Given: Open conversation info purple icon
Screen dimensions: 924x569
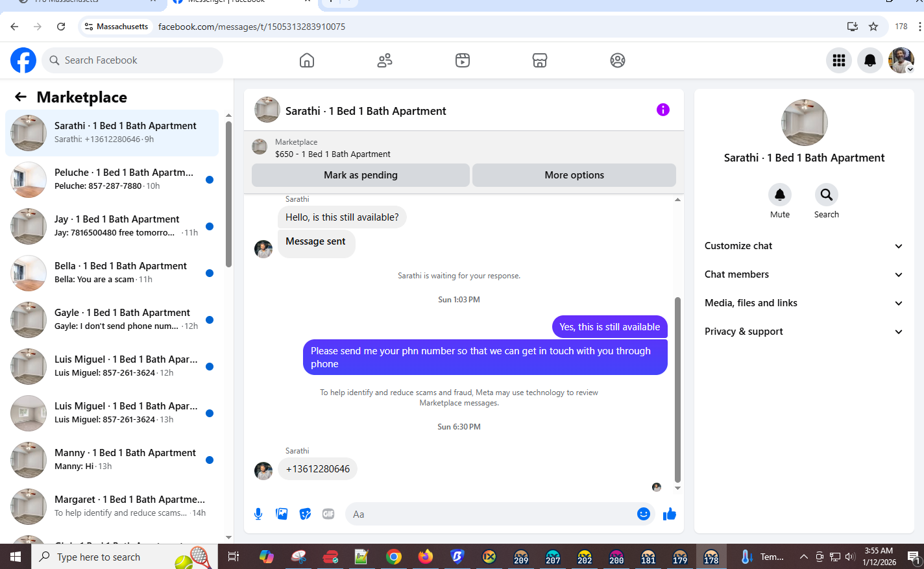Looking at the screenshot, I should pyautogui.click(x=663, y=110).
